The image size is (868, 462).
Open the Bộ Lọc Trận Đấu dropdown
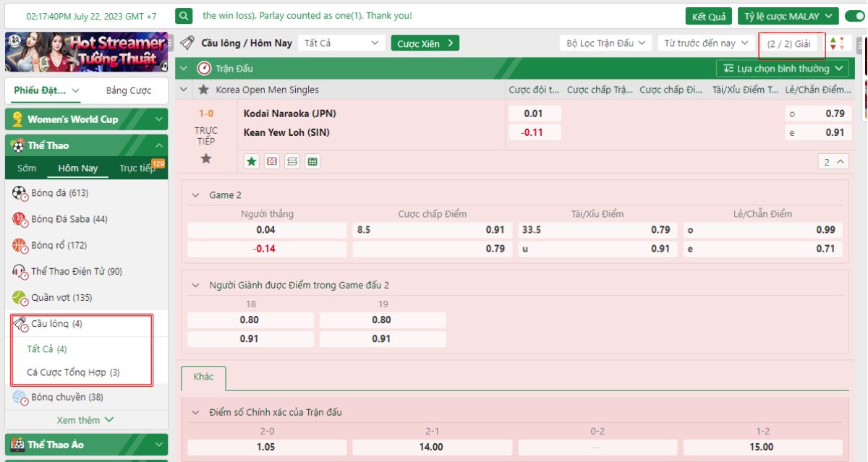(x=606, y=43)
